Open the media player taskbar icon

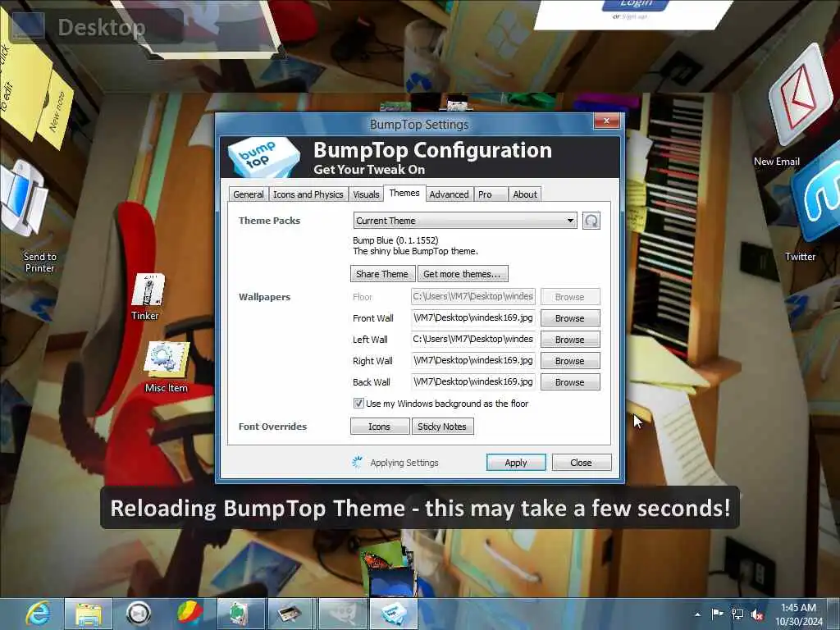tap(138, 614)
